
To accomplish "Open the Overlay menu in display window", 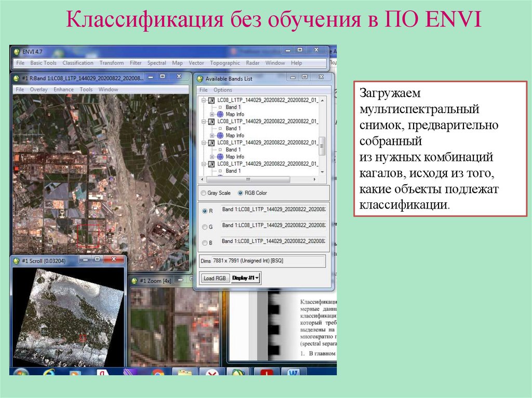I will click(x=38, y=89).
